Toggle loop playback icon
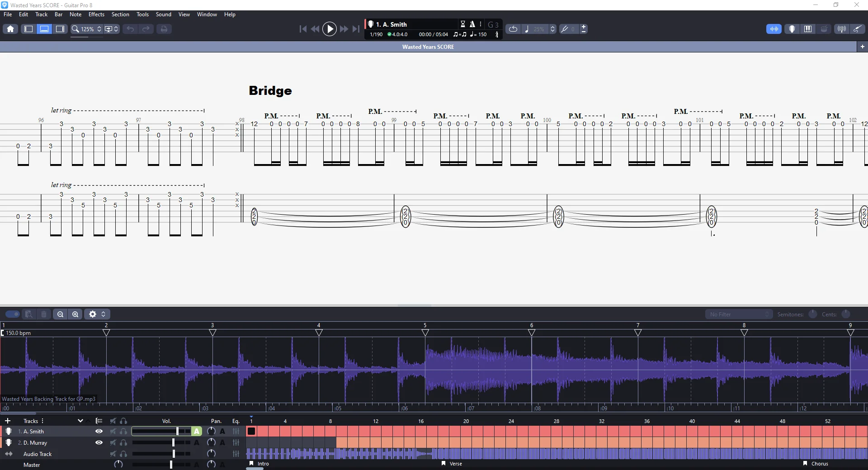The height and width of the screenshot is (470, 868). (x=513, y=29)
